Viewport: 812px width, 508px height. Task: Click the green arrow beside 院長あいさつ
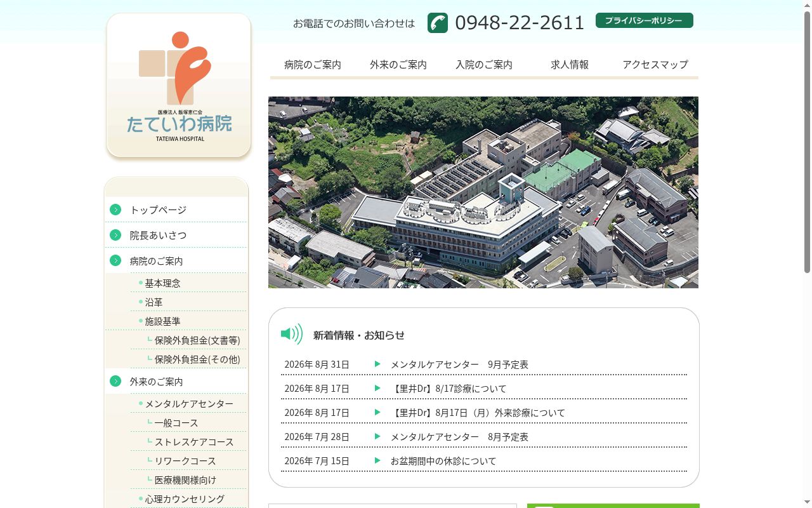pos(115,235)
